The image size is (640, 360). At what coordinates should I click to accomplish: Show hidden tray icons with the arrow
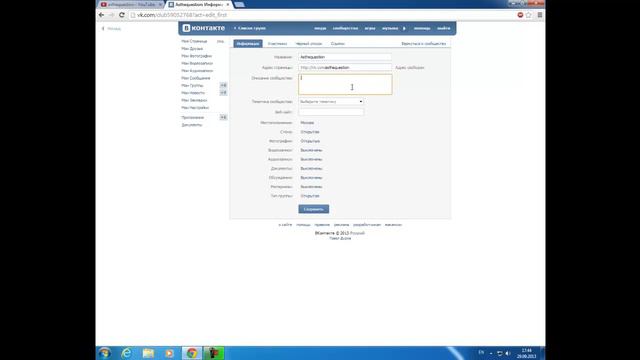point(491,353)
